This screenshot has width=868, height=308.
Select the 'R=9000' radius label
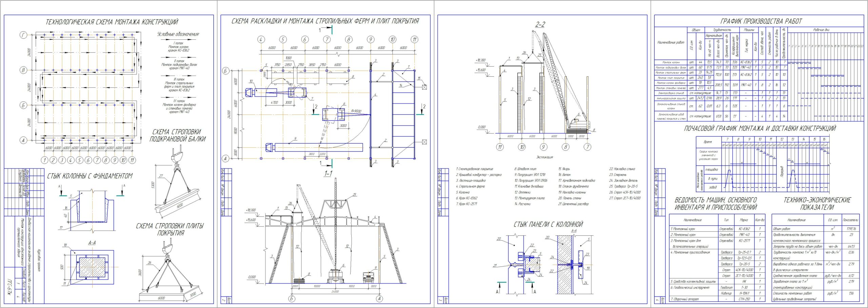(356, 111)
